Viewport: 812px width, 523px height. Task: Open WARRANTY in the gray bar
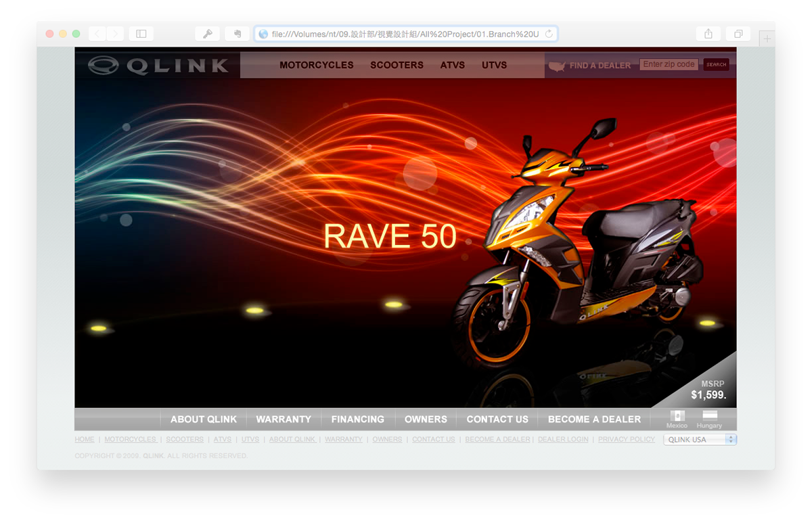click(x=284, y=419)
